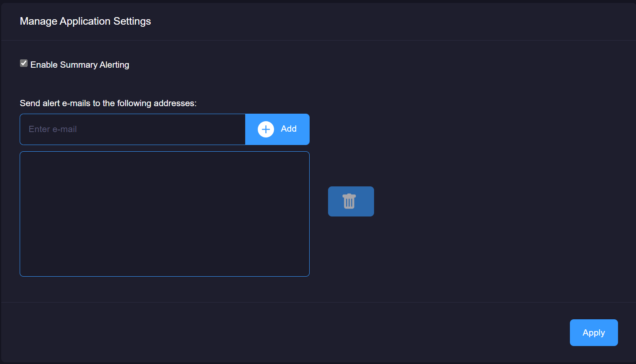Click the 'Send alert e-mails to the following addresses' label
Screen dimensions: 636x364
(x=108, y=103)
